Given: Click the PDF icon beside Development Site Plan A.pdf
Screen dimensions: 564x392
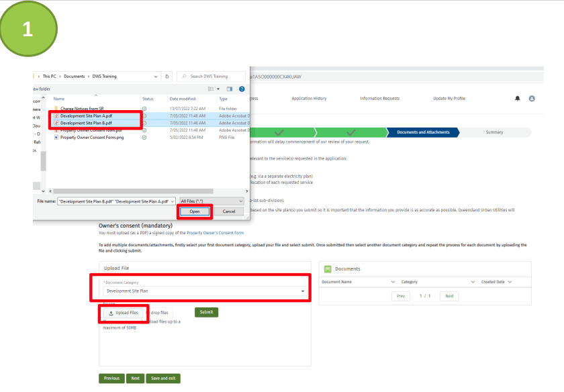Looking at the screenshot, I should 57,116.
